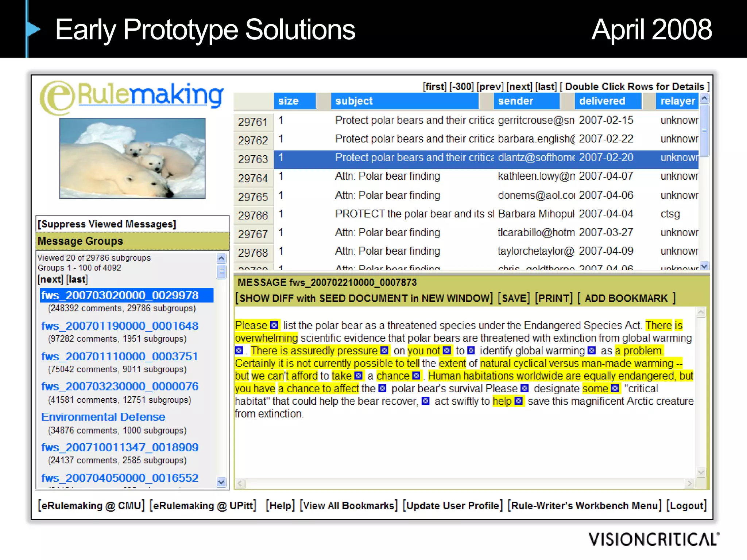
Task: Open the Environmental Defense group
Action: coord(103,417)
